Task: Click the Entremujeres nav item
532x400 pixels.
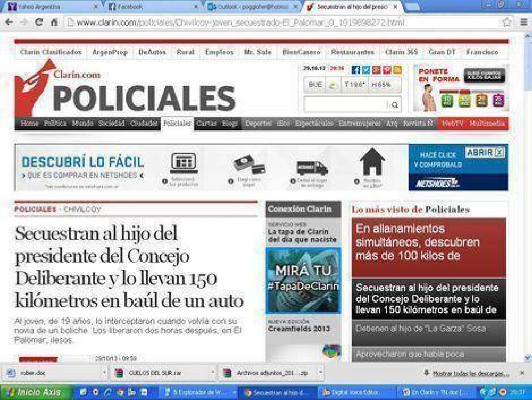Action: click(359, 123)
